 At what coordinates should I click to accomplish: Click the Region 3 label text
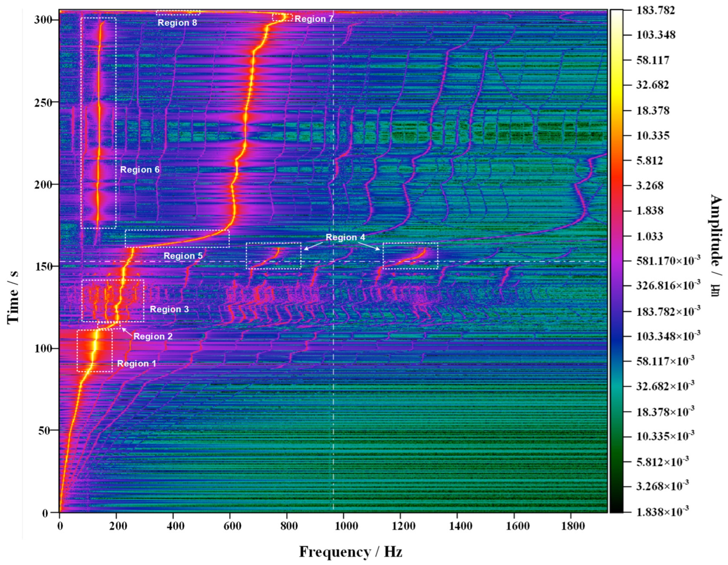coord(169,309)
